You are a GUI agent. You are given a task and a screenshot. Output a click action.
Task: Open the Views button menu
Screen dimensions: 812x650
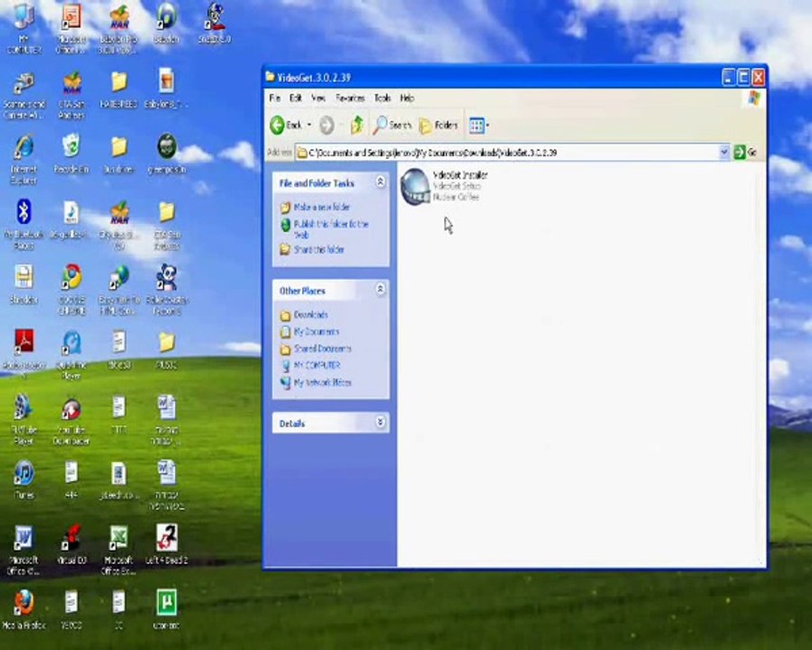(479, 125)
